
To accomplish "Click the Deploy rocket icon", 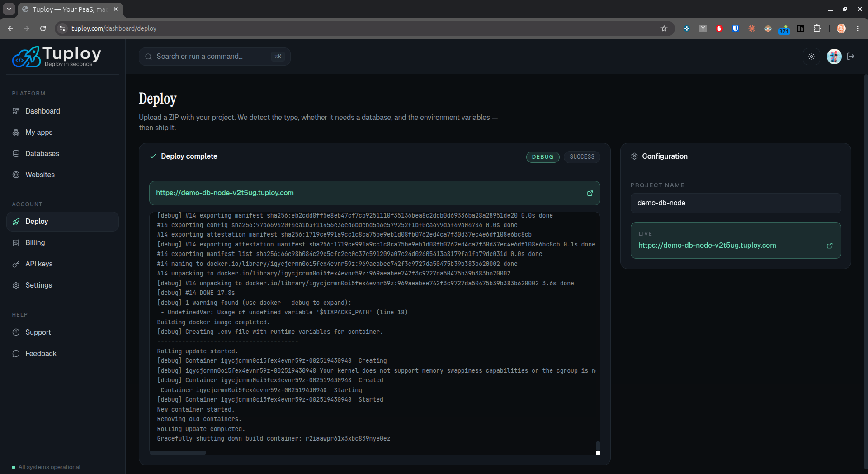I will coord(16,222).
